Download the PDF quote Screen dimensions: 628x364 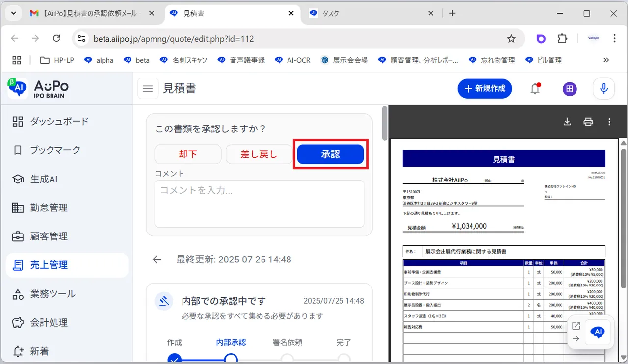(567, 122)
